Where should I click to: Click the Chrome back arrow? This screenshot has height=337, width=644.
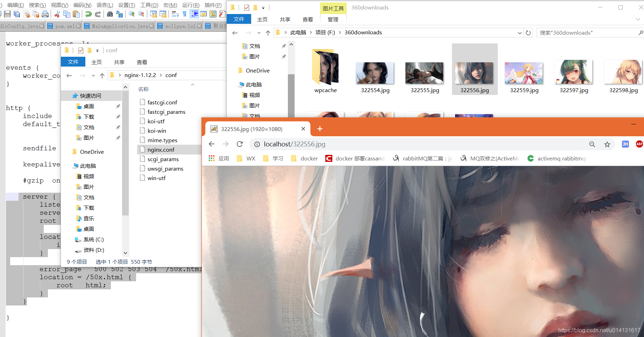click(x=212, y=144)
